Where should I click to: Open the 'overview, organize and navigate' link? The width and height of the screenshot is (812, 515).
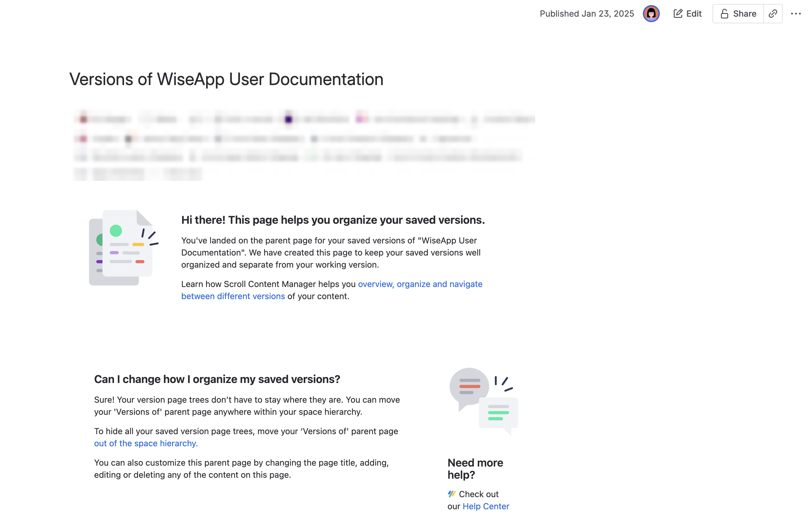[x=420, y=284]
